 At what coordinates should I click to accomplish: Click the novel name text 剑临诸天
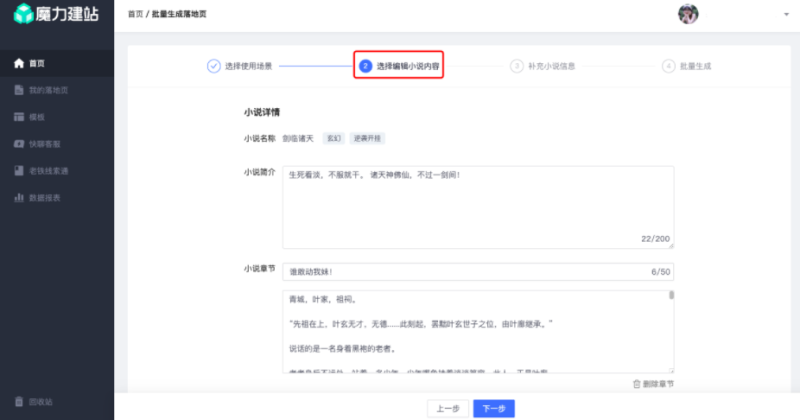[298, 138]
